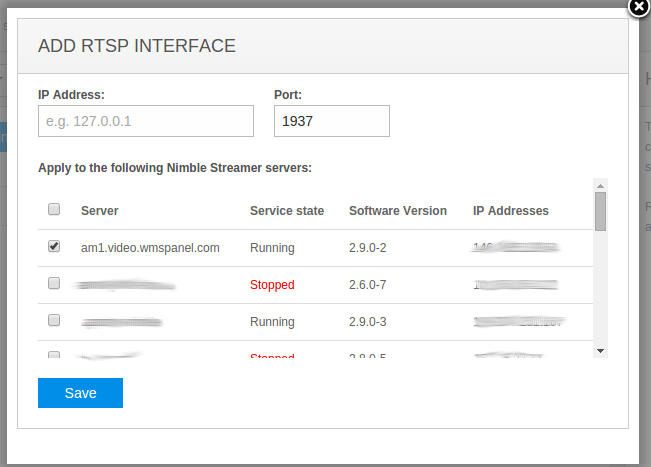Click the Running status in the am1 row
This screenshot has width=651, height=467.
click(272, 248)
